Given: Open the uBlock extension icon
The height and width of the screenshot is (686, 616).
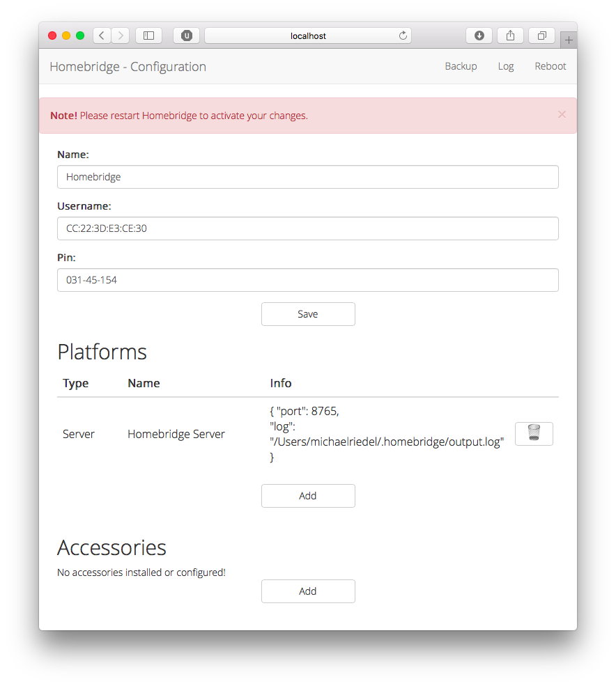Looking at the screenshot, I should coord(187,36).
